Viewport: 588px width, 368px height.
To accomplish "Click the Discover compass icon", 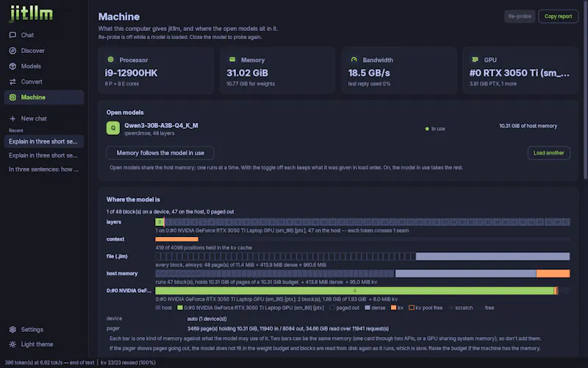I will click(12, 51).
